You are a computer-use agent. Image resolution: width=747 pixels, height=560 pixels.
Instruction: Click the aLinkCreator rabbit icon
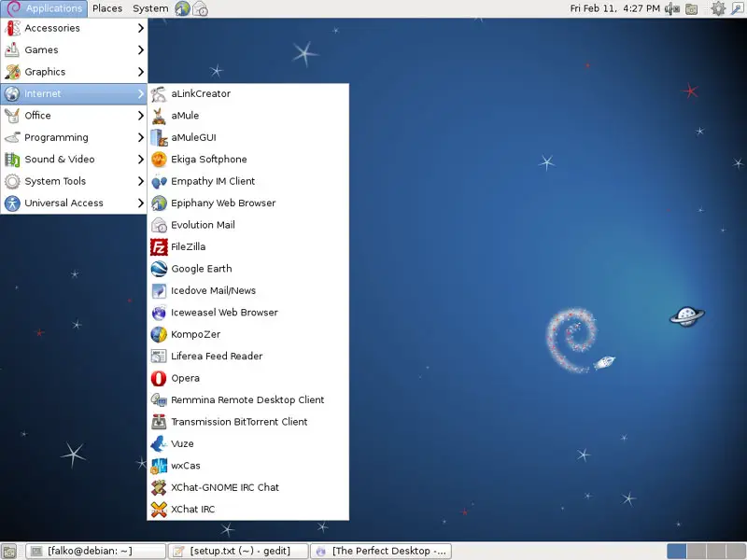click(x=159, y=94)
